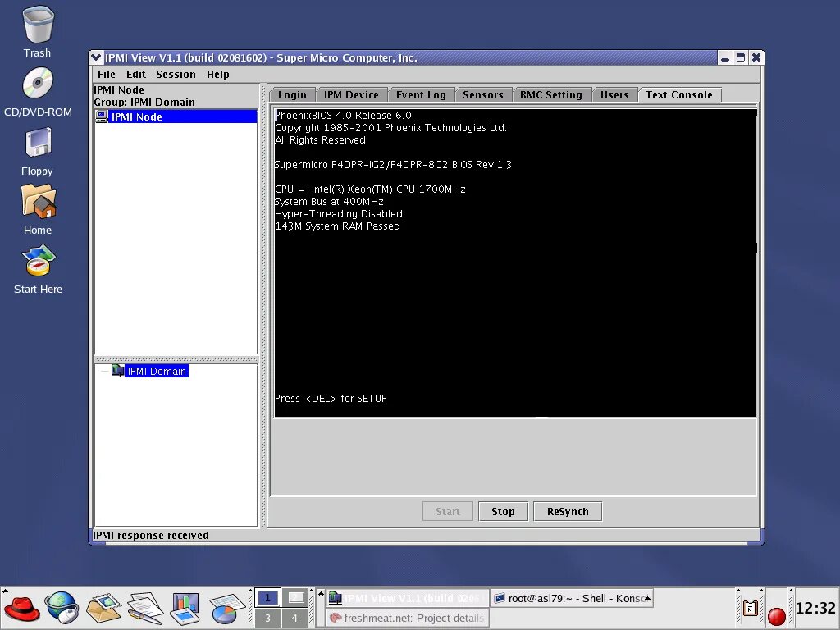Click the 12:32 clock
840x630 pixels.
(x=815, y=608)
